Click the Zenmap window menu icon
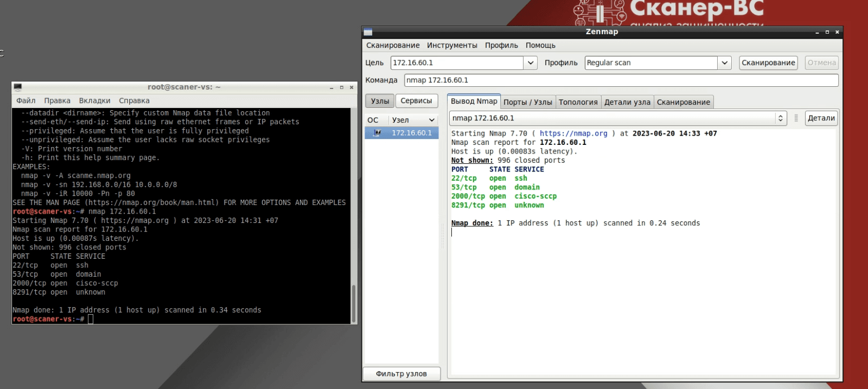This screenshot has width=868, height=389. (x=368, y=32)
